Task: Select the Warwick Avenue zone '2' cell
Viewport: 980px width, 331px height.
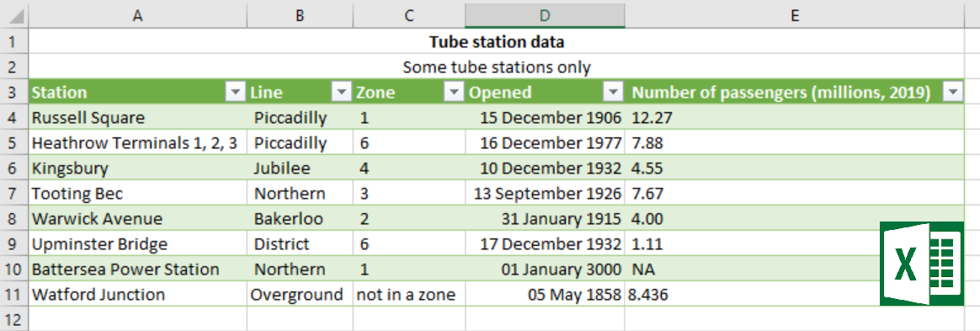Action: [408, 218]
